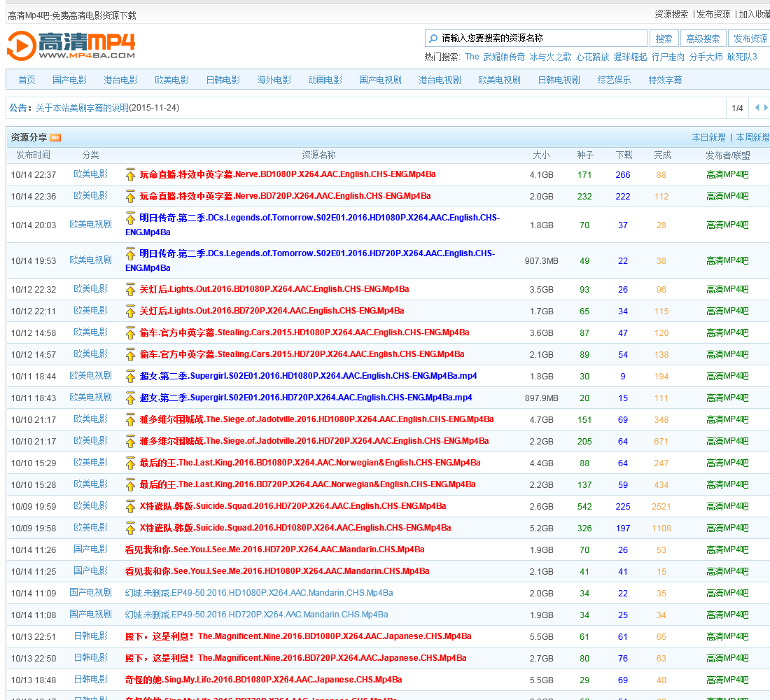Click the up-arrow icon on the Last King BD1080P row
The image size is (770, 700).
click(x=130, y=463)
